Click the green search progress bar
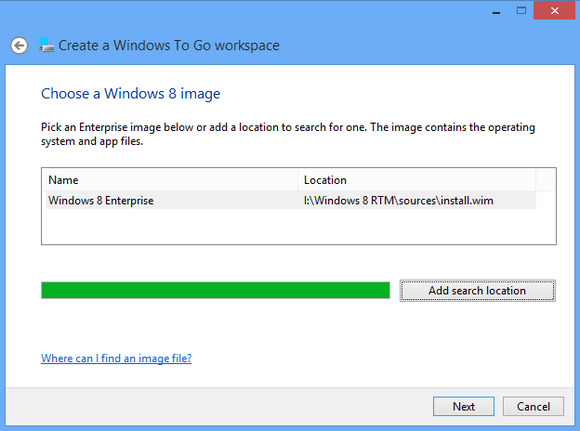The height and width of the screenshot is (431, 580). (215, 290)
